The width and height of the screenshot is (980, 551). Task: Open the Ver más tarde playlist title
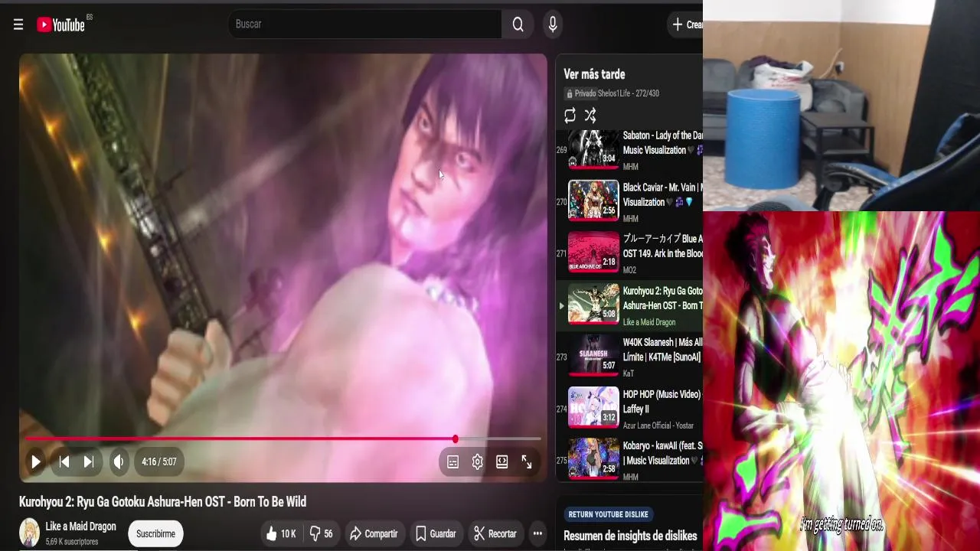tap(594, 74)
